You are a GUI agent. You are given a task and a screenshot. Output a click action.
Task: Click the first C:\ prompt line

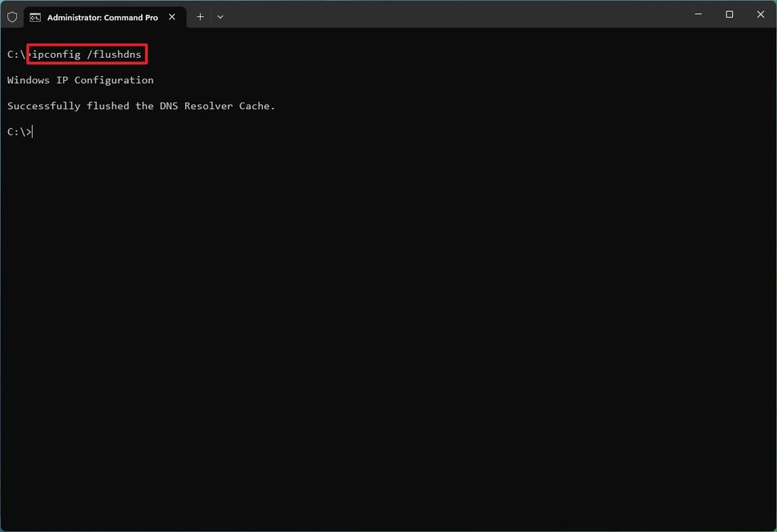click(x=16, y=54)
